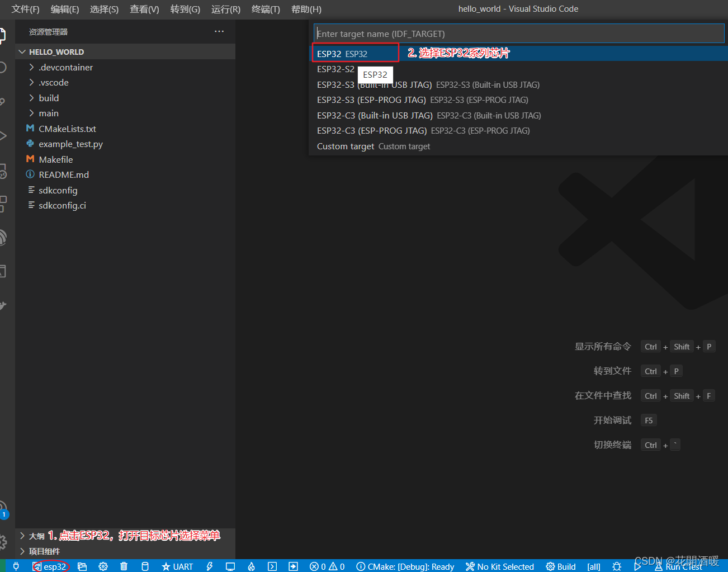Open the monitor device screen icon
Image resolution: width=728 pixels, height=572 pixels.
click(x=230, y=566)
